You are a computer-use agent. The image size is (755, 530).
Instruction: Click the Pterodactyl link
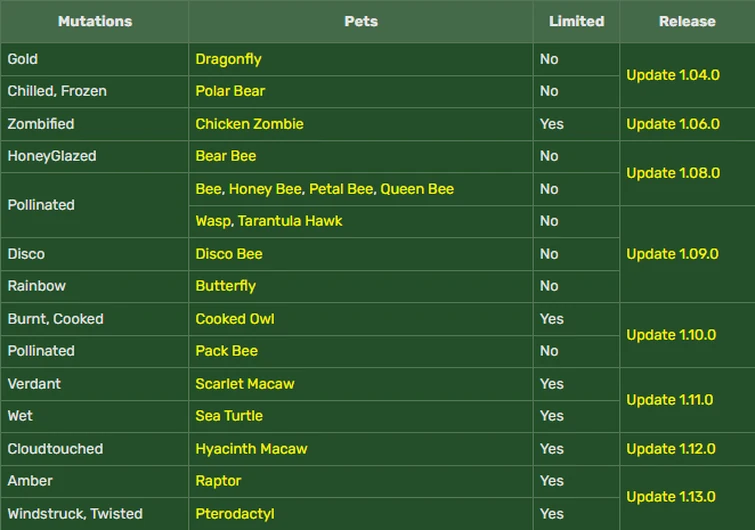(235, 514)
